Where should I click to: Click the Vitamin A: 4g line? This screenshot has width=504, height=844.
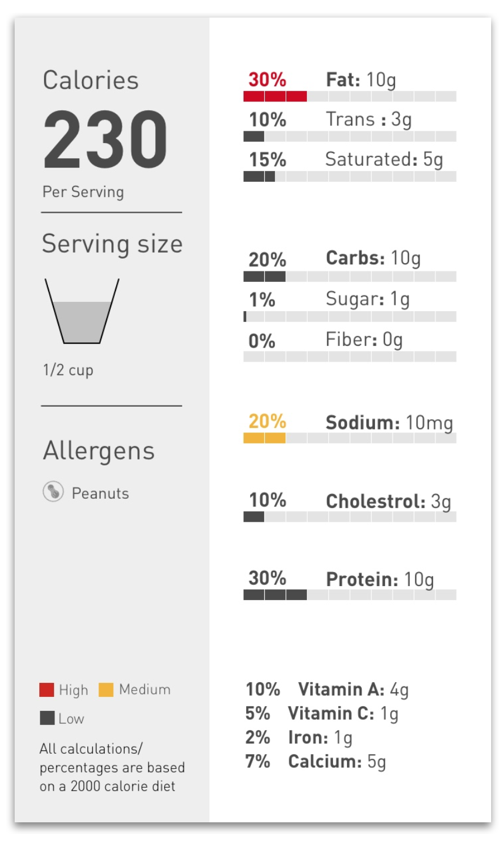[x=327, y=689]
